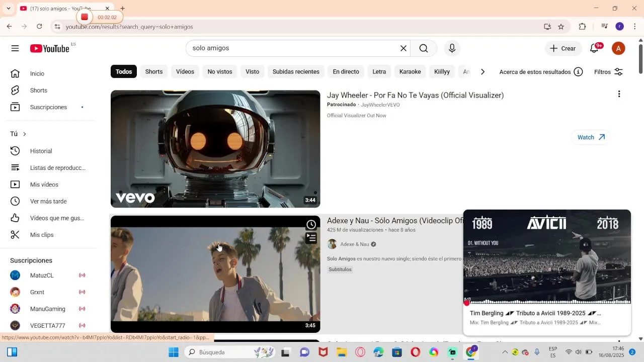Open the YouTube hamburger guide menu
Viewport: 644px width, 362px height.
(x=15, y=48)
